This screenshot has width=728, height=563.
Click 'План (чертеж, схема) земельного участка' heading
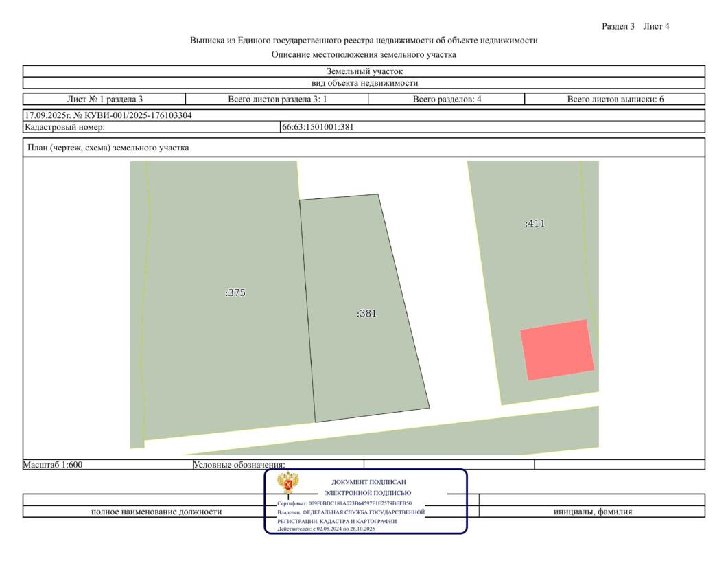click(x=108, y=148)
